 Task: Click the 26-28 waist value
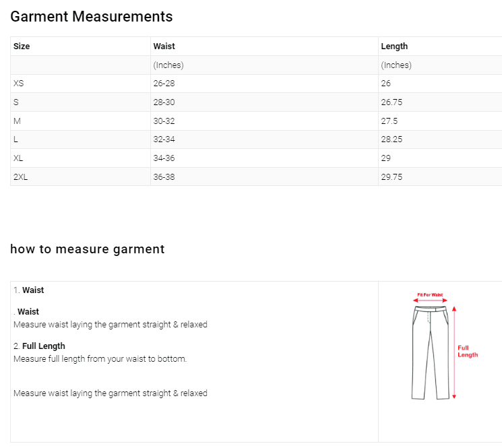pos(164,84)
